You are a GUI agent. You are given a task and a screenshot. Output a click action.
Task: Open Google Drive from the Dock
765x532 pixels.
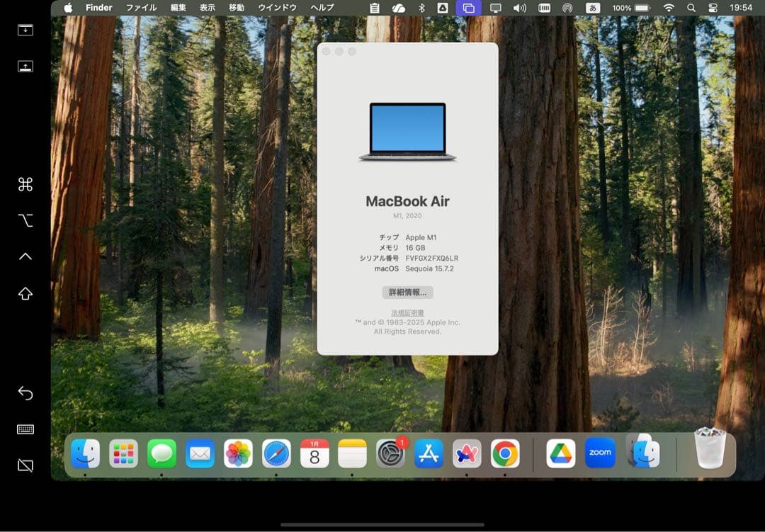[x=560, y=453]
